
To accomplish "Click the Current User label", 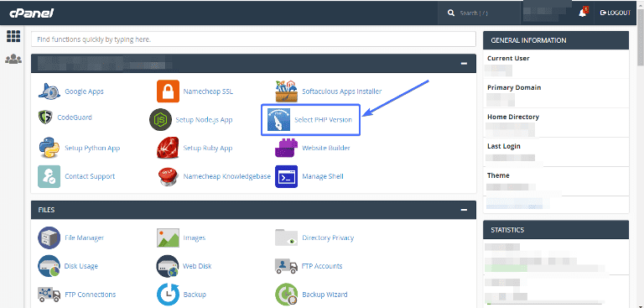I will click(508, 59).
